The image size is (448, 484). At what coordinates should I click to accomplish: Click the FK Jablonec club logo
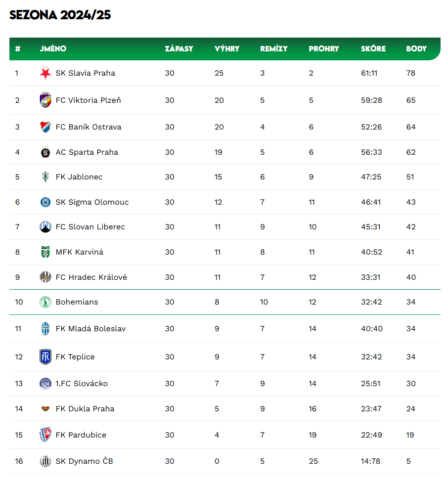click(x=45, y=177)
